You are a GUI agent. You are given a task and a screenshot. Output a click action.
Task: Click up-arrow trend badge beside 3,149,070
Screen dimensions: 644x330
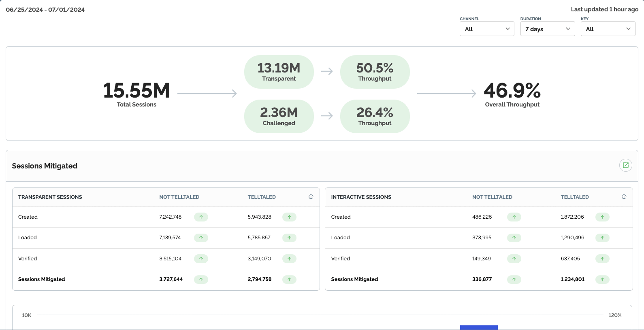(x=289, y=259)
